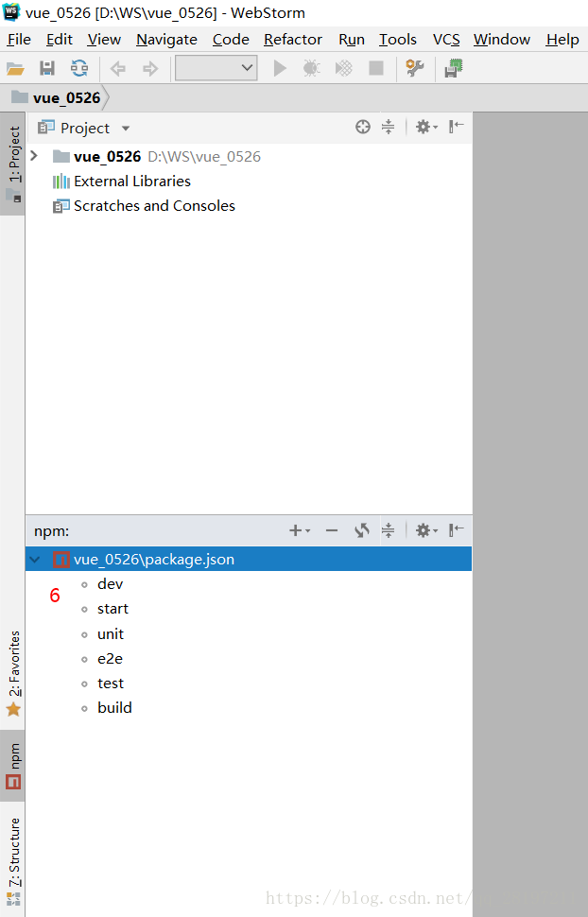Click the Stop square icon
588x917 pixels.
point(376,68)
